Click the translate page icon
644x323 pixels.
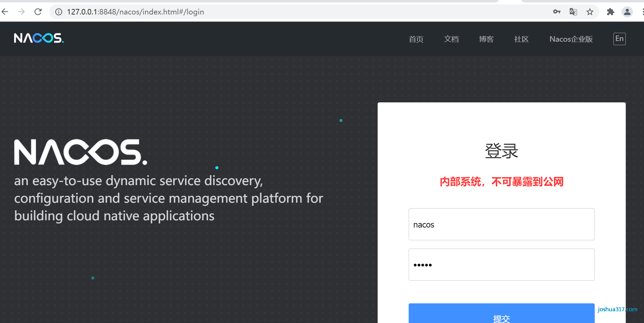[573, 12]
